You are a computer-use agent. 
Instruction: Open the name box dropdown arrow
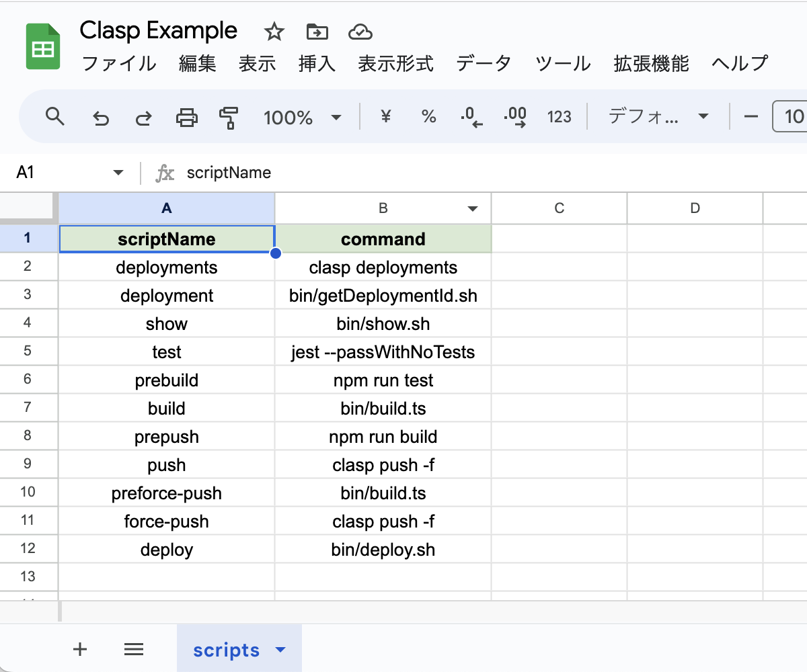tap(118, 173)
